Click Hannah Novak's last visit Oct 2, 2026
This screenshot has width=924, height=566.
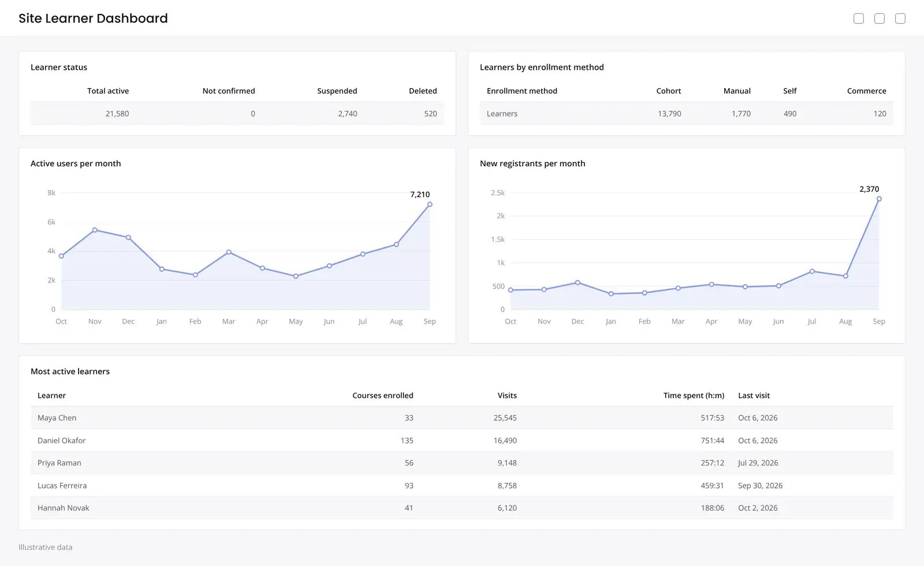(758, 508)
